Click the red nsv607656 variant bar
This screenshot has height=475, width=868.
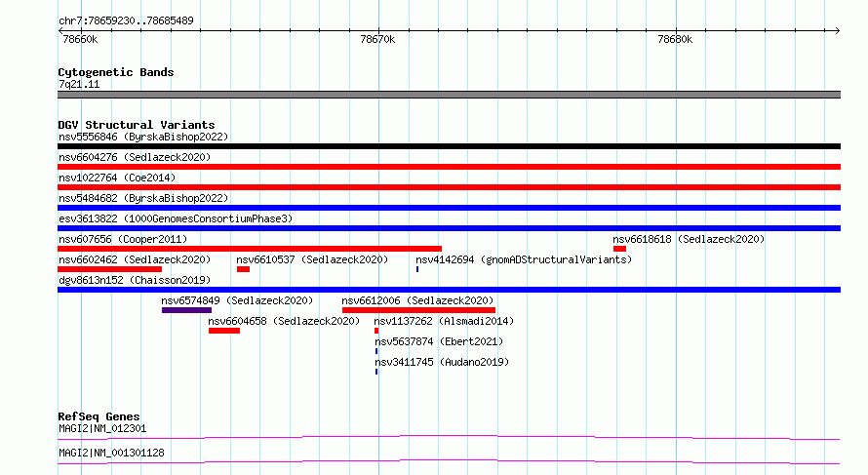point(250,249)
